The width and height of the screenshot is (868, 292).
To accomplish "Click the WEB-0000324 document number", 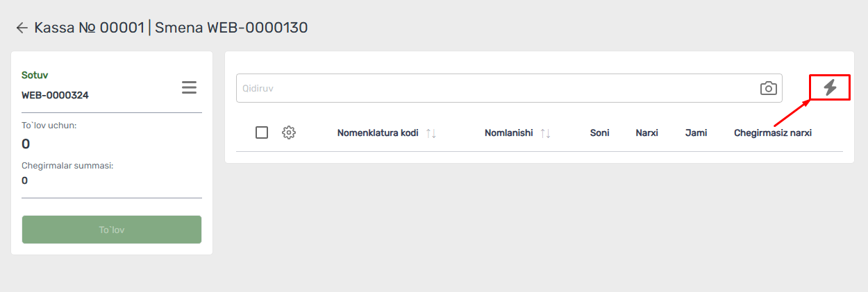I will coord(55,96).
